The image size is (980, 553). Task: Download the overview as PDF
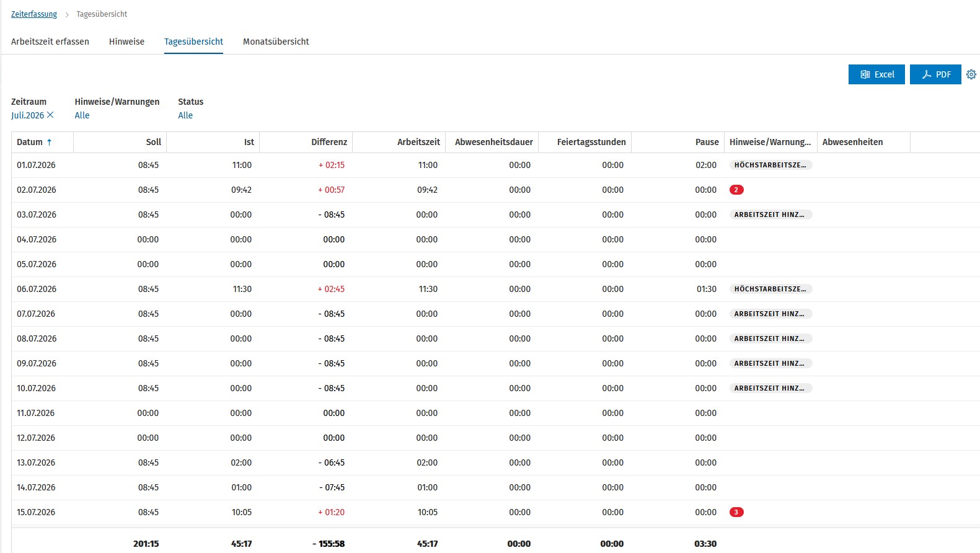click(x=935, y=74)
